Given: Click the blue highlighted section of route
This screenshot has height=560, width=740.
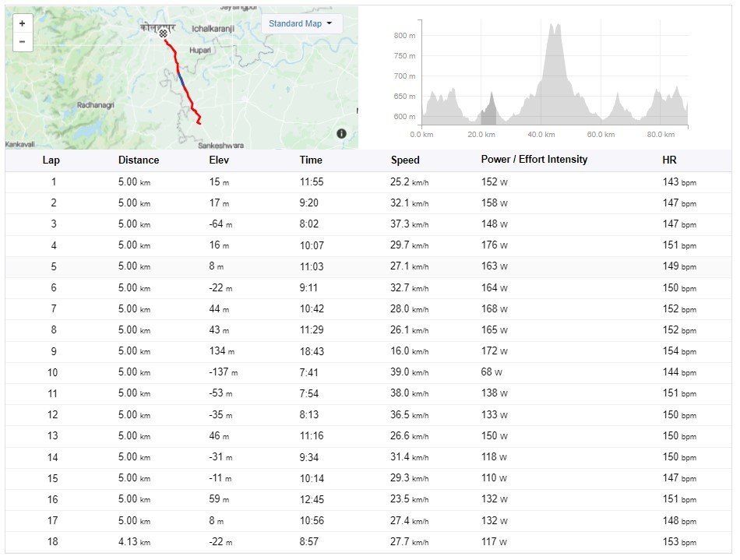Looking at the screenshot, I should [x=181, y=79].
